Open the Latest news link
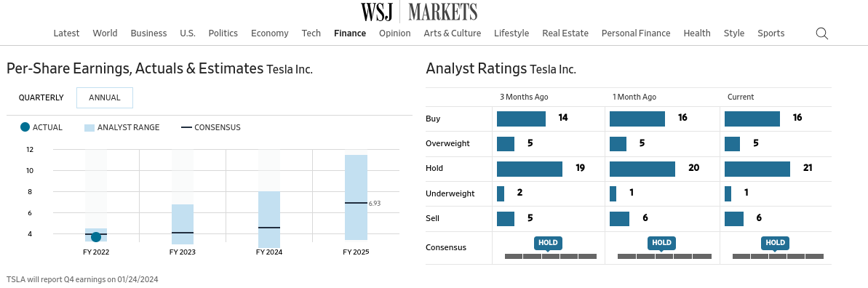This screenshot has width=868, height=288. [x=66, y=33]
